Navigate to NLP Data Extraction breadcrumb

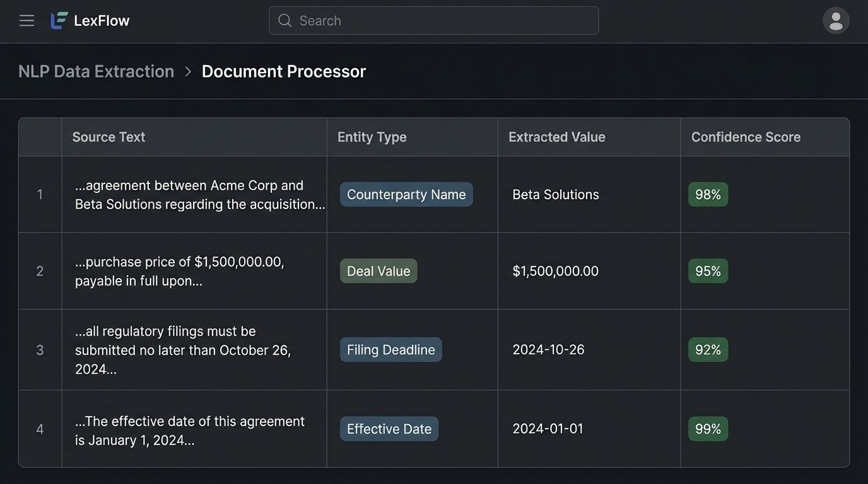pos(96,71)
